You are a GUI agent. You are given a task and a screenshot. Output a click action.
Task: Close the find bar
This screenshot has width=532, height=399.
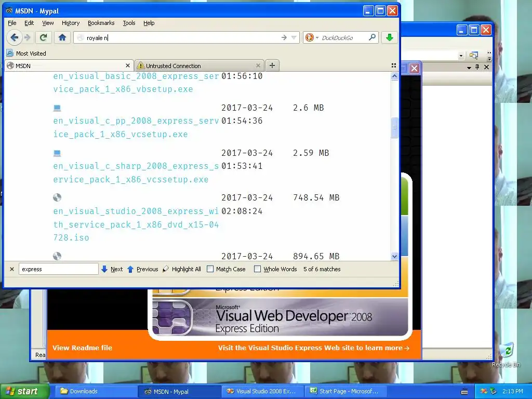coord(12,269)
